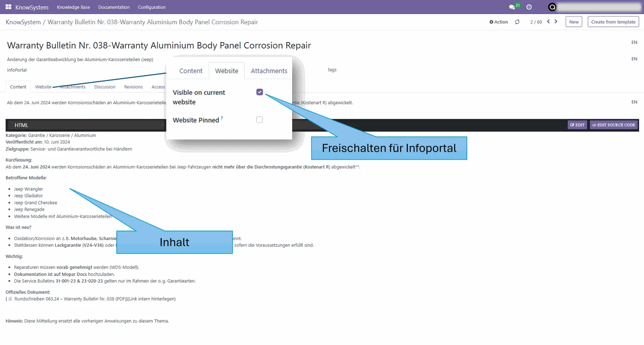
Task: Click the EDIT button in the HTML bar
Action: (x=577, y=125)
